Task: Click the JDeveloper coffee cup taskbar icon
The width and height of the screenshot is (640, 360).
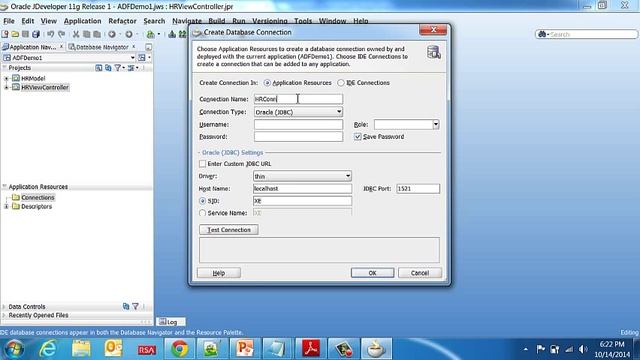Action: pyautogui.click(x=376, y=349)
